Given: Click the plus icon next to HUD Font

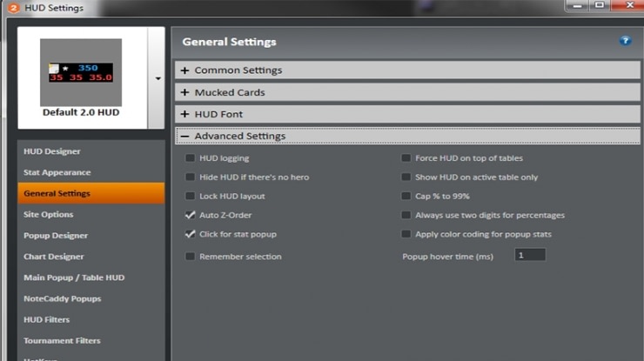Looking at the screenshot, I should [184, 114].
